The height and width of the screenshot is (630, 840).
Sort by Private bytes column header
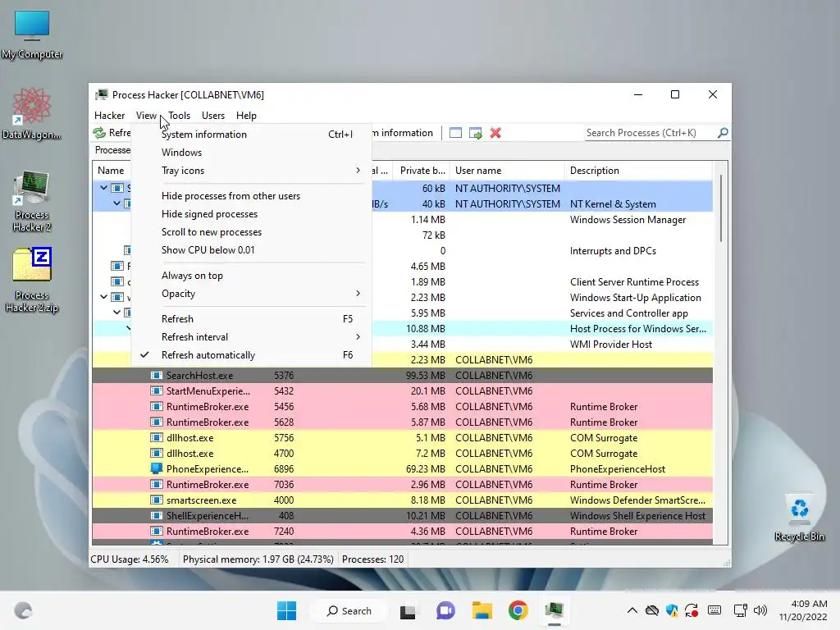(421, 171)
